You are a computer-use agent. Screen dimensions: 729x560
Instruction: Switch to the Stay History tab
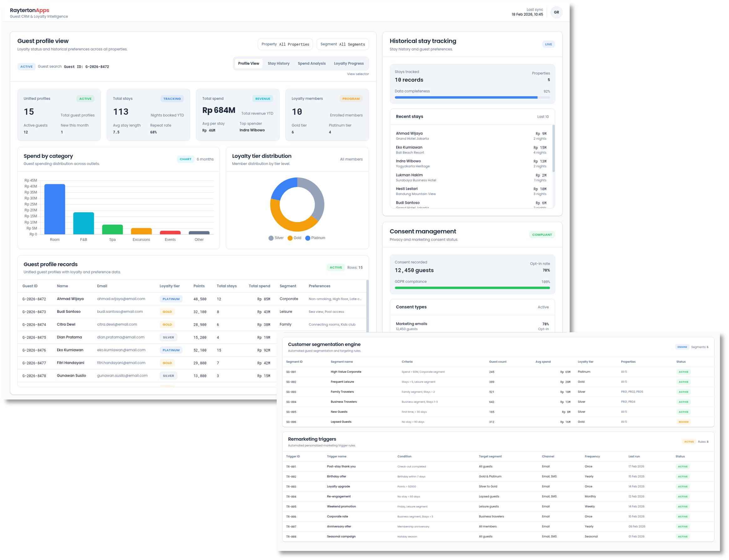click(279, 63)
